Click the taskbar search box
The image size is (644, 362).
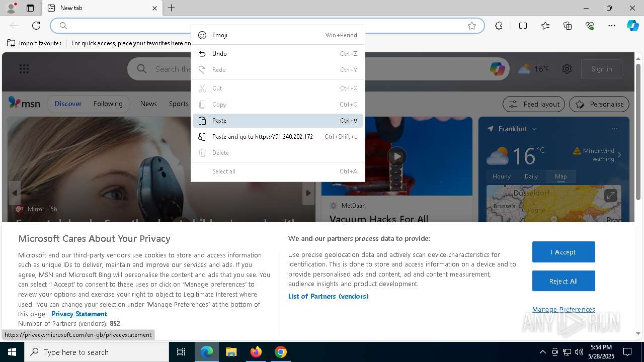click(x=97, y=352)
